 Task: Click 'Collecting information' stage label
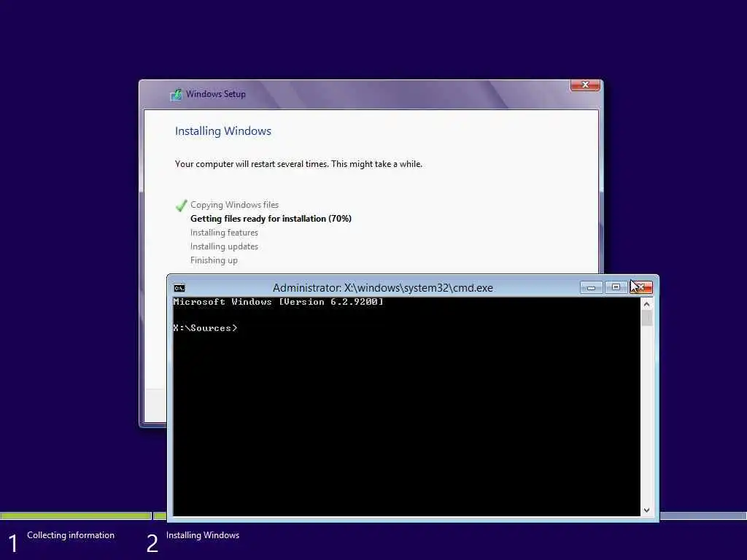(71, 535)
